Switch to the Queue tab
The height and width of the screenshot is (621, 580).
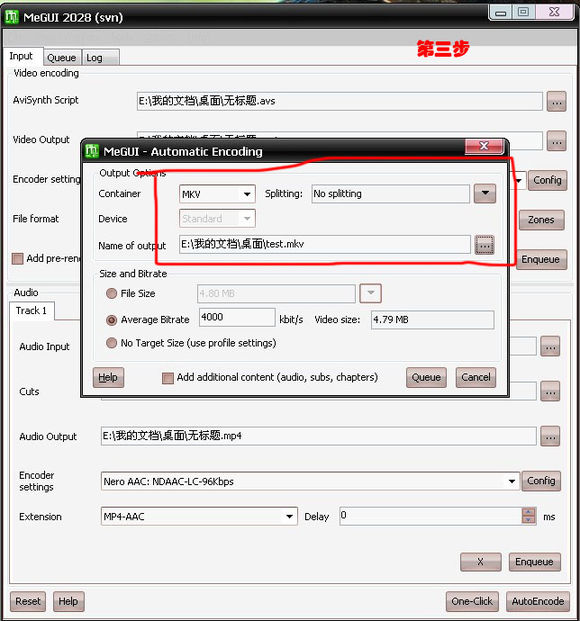61,58
